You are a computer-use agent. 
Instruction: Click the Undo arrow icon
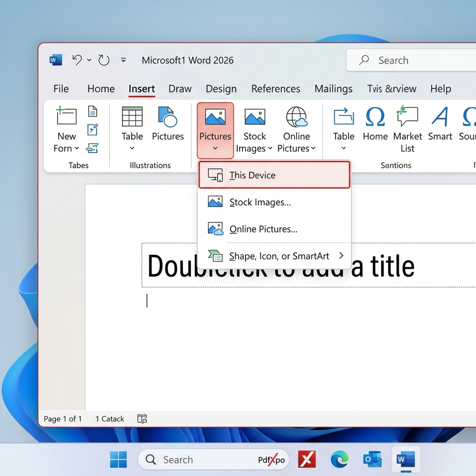tap(77, 59)
